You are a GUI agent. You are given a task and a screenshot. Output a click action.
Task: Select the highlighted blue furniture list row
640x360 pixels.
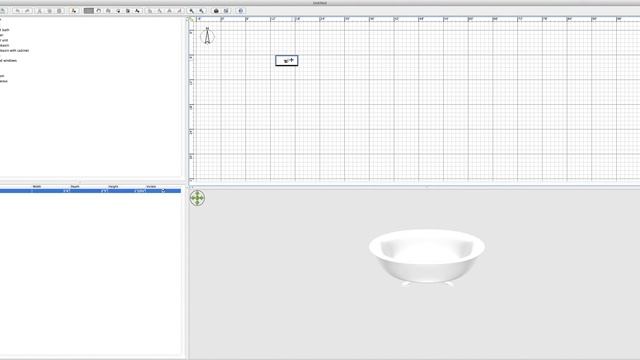[90, 191]
